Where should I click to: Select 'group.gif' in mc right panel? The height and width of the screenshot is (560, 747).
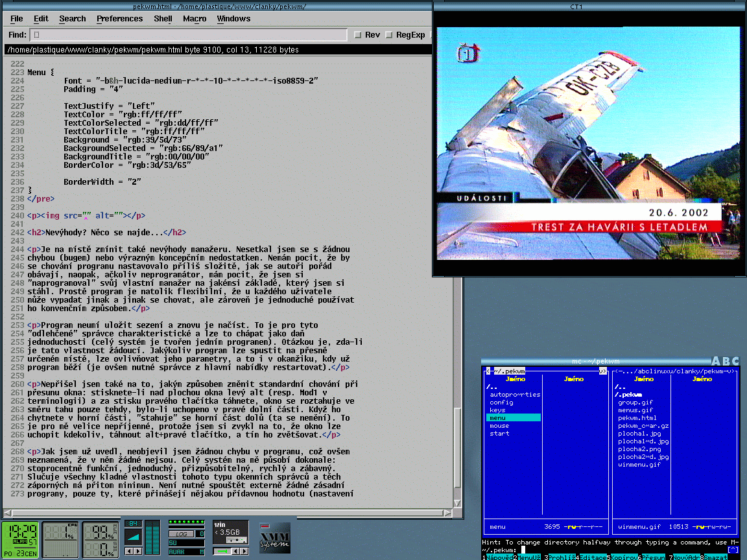point(635,402)
